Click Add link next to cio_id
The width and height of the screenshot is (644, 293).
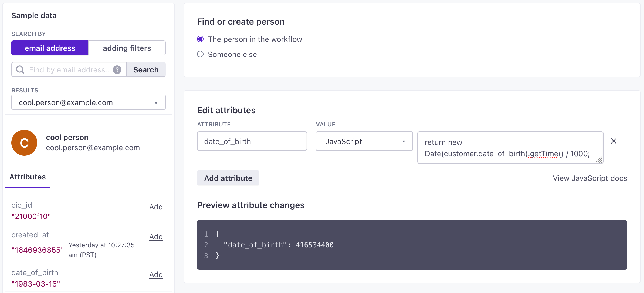[156, 207]
